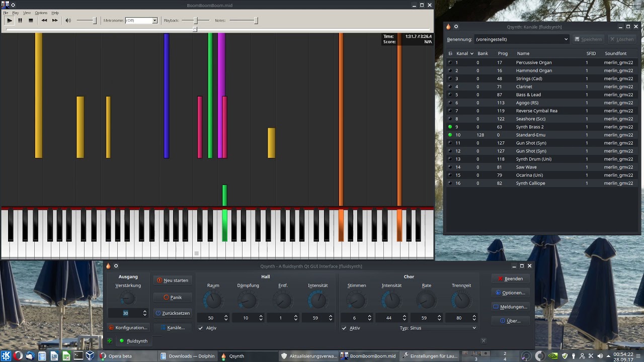Click the volume speaker icon in the player toolbar
Viewport: 644px width, 362px height.
point(68,21)
